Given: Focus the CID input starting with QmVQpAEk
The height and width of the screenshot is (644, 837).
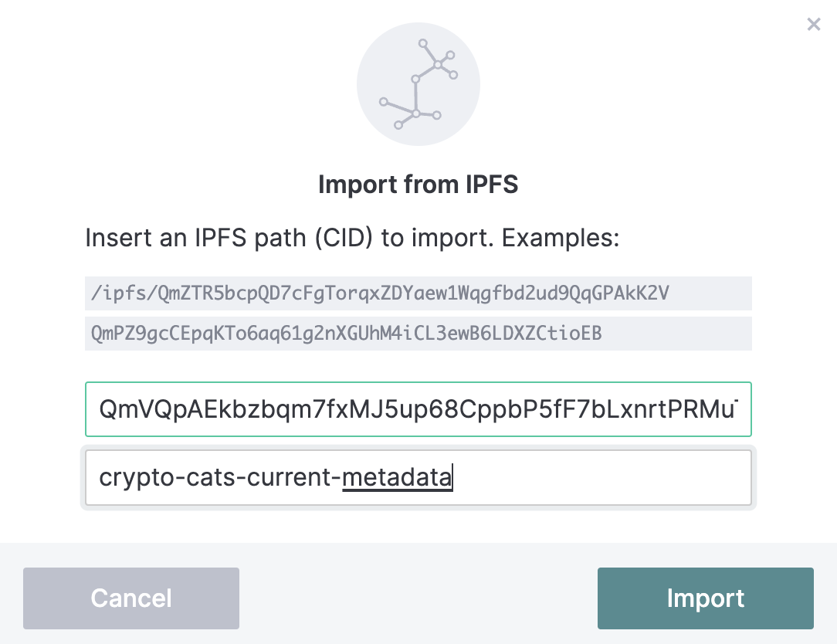Looking at the screenshot, I should click(x=418, y=409).
